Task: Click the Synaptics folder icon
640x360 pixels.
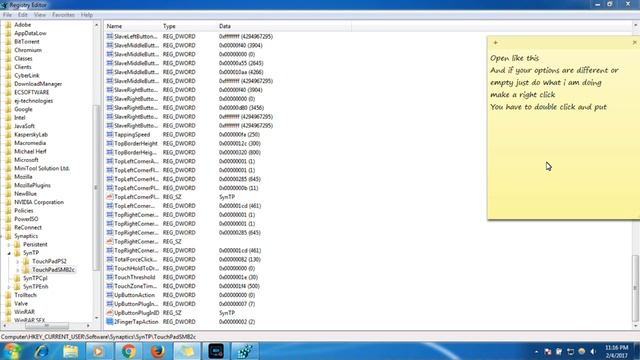Action: click(x=9, y=236)
